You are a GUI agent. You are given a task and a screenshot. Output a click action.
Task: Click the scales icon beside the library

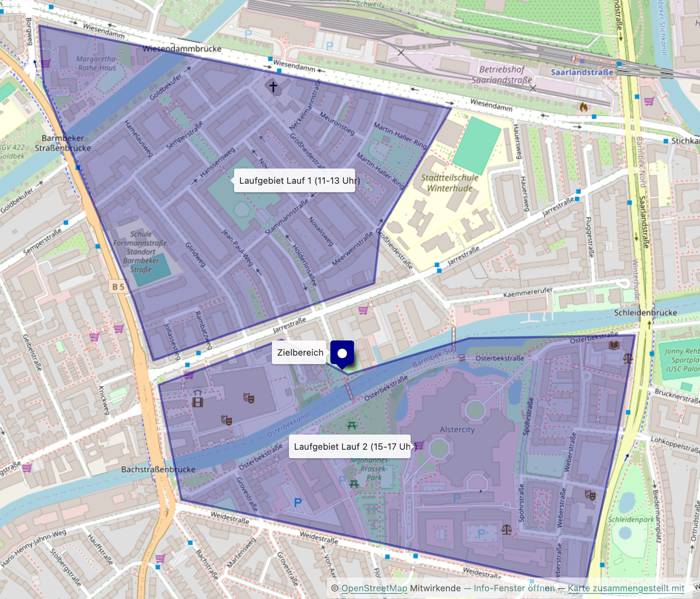[628, 358]
